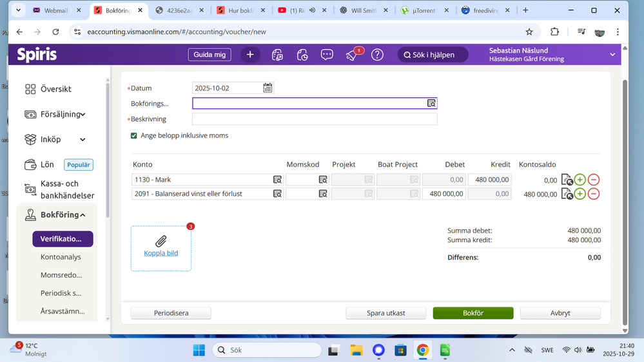
Task: Open account lookup for 1130 - Mark
Action: [277, 180]
